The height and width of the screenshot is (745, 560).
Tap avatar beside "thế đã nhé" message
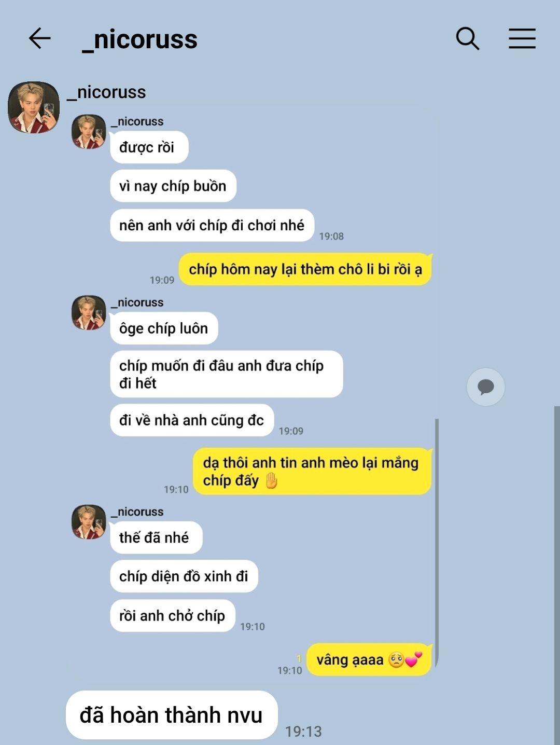click(x=89, y=522)
